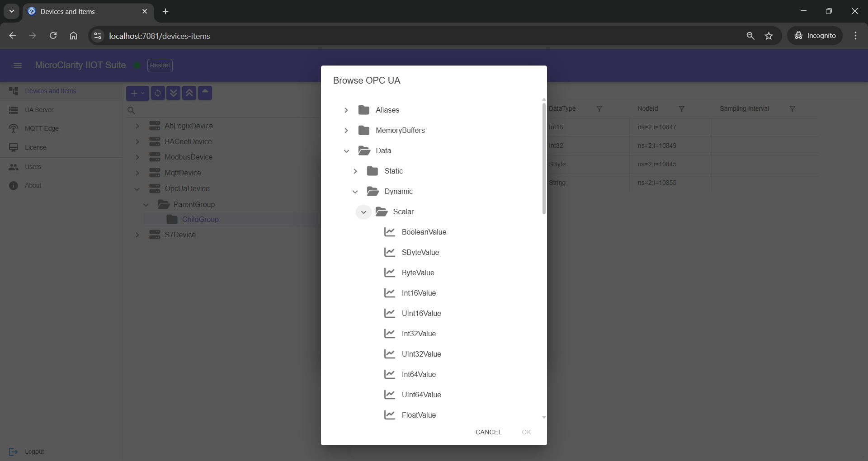Select the FloatValue scalar item
Image resolution: width=868 pixels, height=461 pixels.
pos(419,415)
